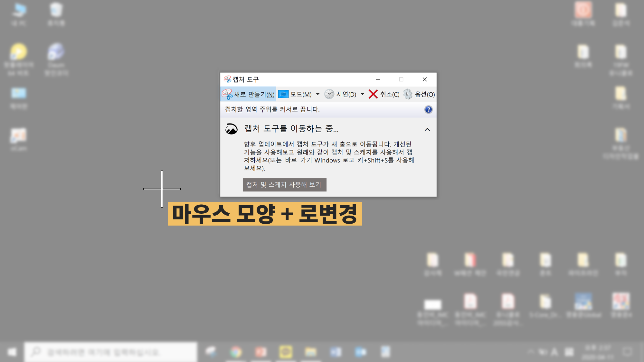The width and height of the screenshot is (644, 362).
Task: Click the Snip & Sketch mountain icon
Action: click(x=231, y=129)
